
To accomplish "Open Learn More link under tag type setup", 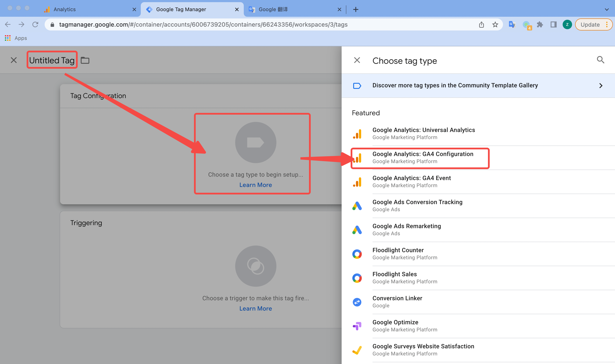I will tap(256, 185).
